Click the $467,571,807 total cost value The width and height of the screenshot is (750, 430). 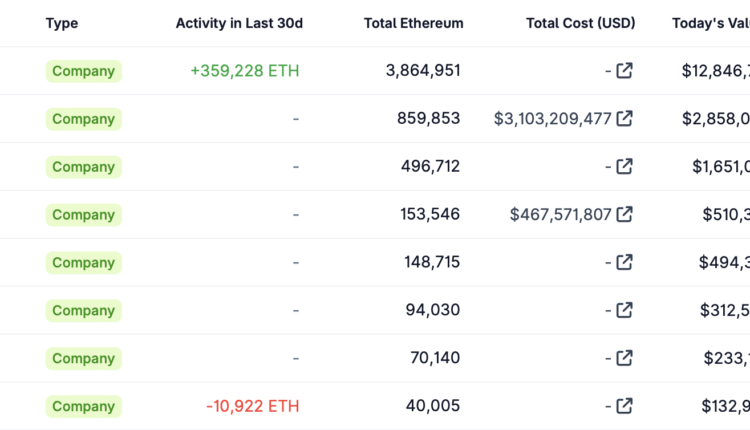point(560,214)
